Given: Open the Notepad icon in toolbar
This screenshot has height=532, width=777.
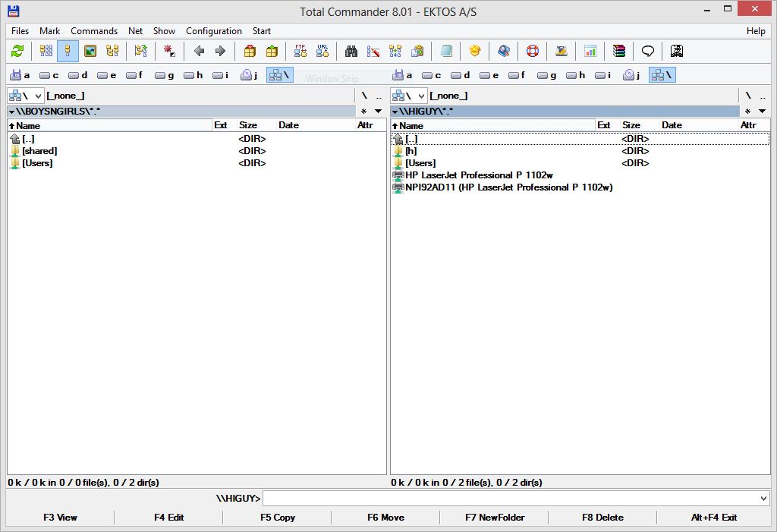Looking at the screenshot, I should pyautogui.click(x=446, y=51).
